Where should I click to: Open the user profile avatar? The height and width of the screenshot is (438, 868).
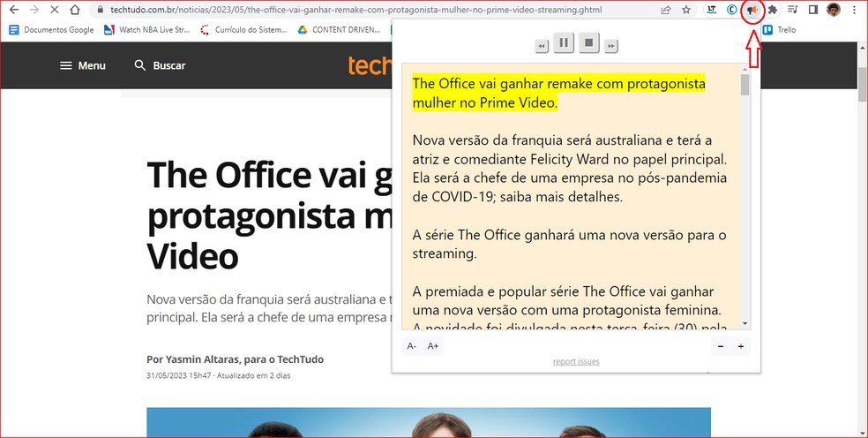pyautogui.click(x=833, y=10)
